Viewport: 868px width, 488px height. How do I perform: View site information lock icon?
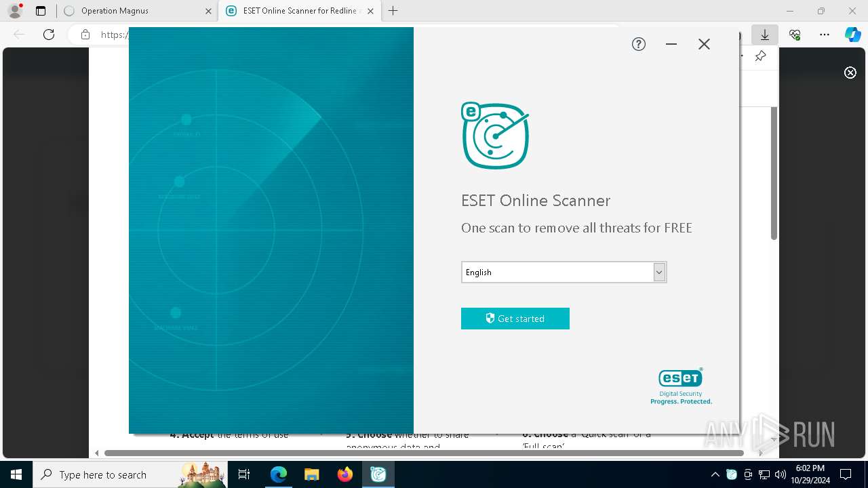tap(85, 35)
